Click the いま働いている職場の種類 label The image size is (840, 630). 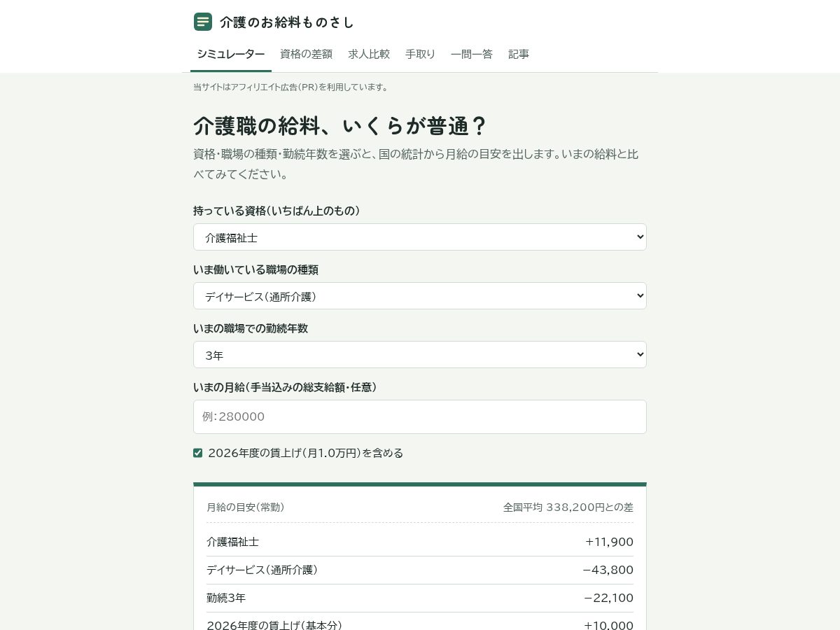[256, 269]
